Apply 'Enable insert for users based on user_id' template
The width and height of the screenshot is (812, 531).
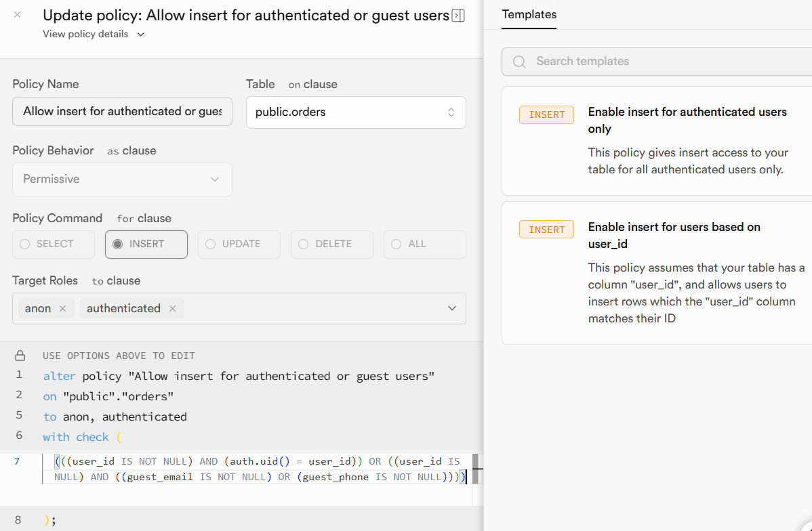coord(656,272)
